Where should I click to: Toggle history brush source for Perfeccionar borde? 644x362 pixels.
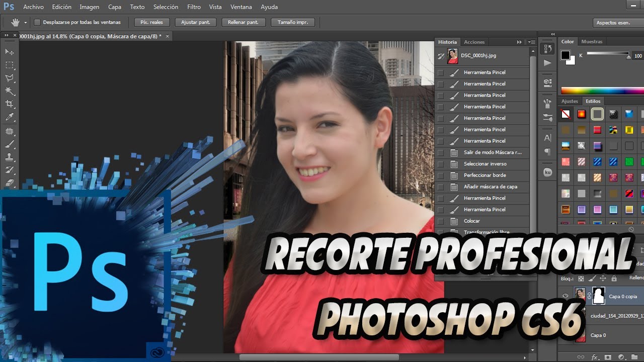tap(441, 175)
